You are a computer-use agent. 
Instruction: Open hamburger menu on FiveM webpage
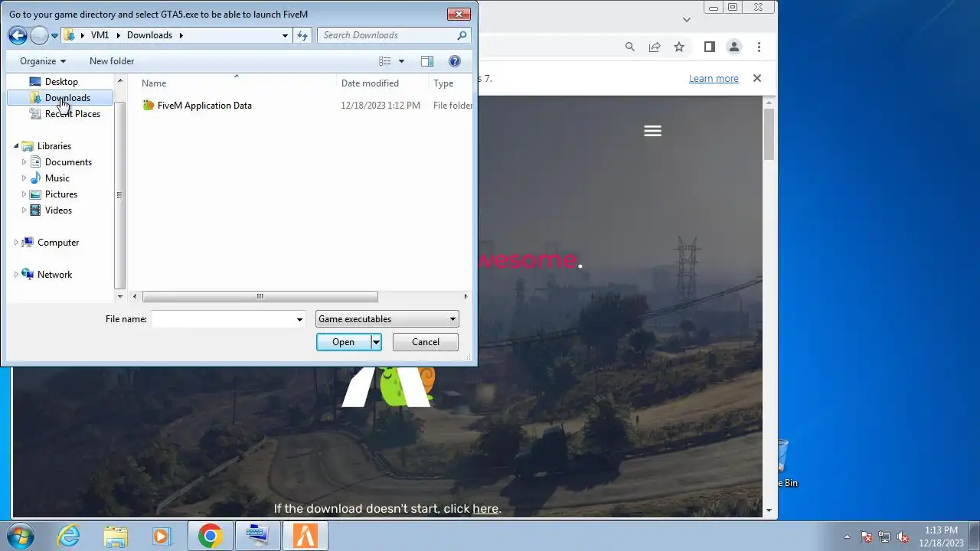tap(652, 132)
